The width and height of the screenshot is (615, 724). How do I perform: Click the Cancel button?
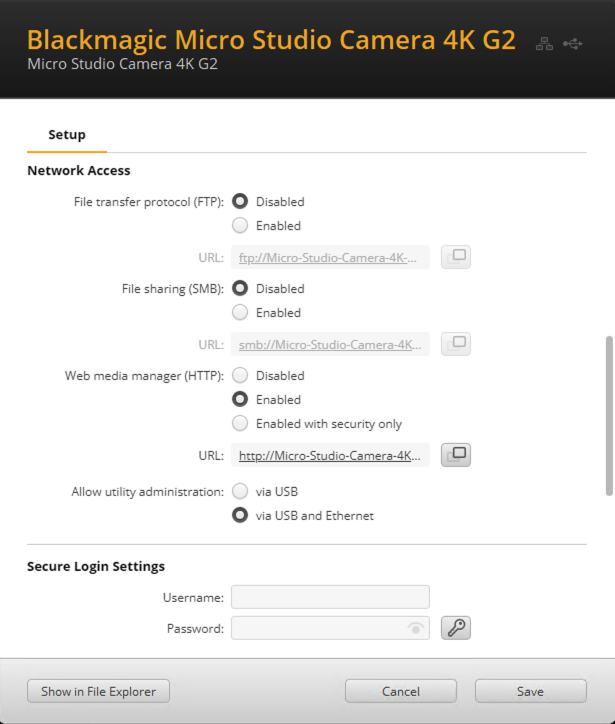pos(401,691)
